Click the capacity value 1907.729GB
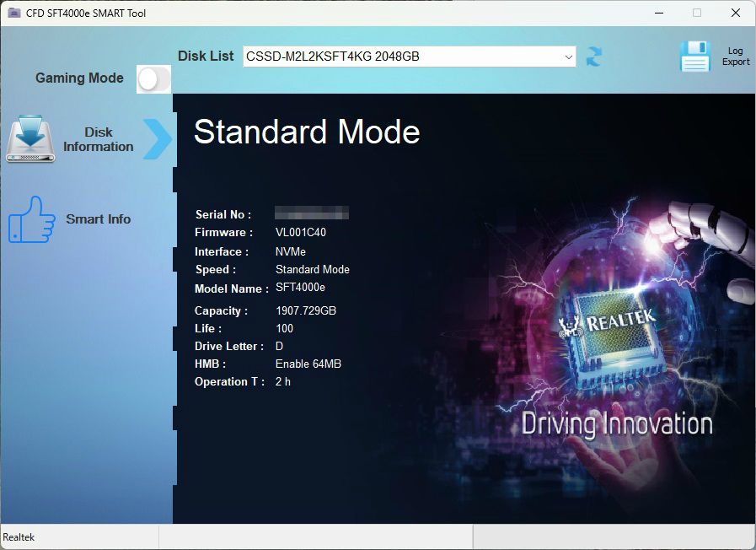Screen dimensions: 756x550 click(306, 311)
